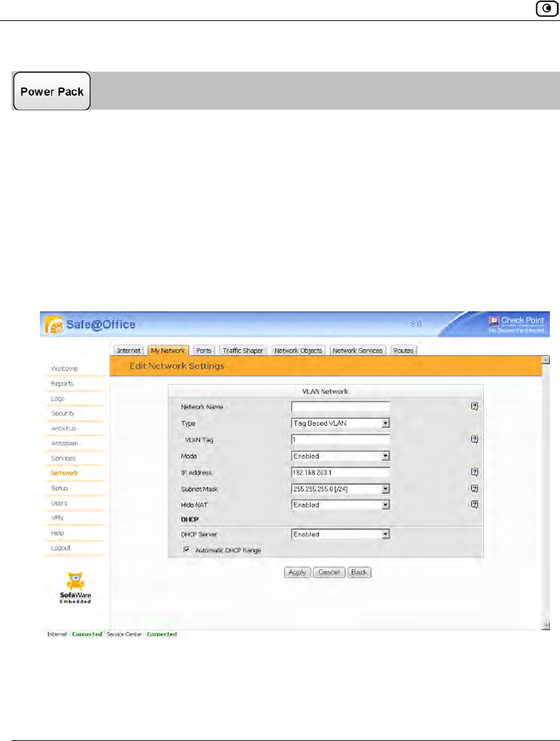
Task: Open Logs in the sidebar
Action: click(57, 399)
